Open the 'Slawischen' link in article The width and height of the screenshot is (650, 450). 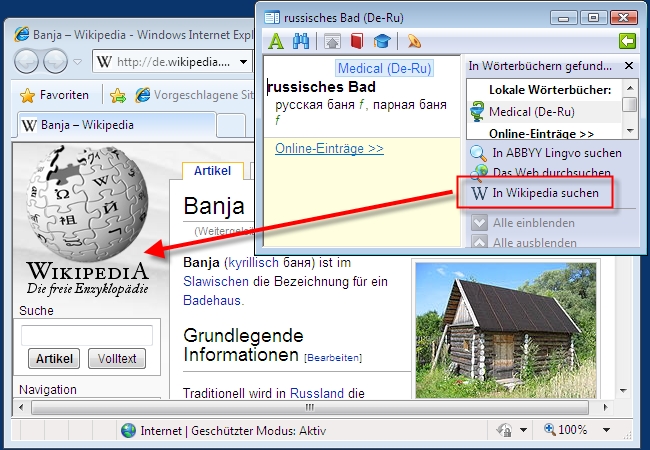216,281
